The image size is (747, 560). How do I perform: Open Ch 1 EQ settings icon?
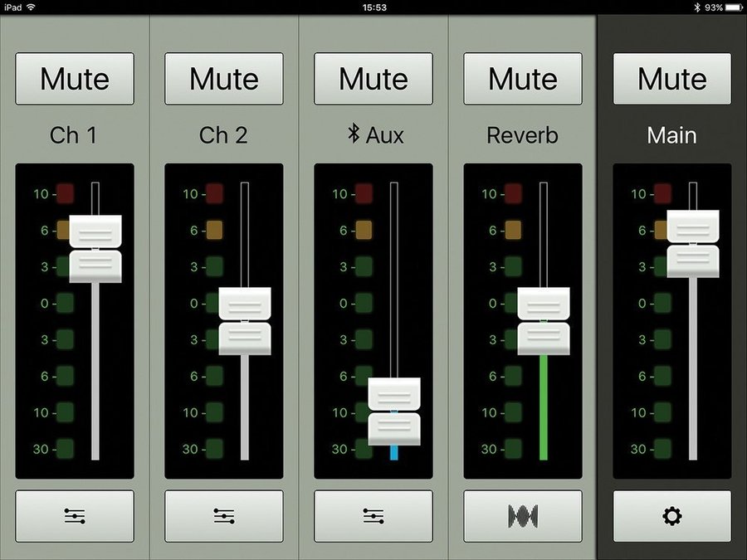(x=75, y=516)
